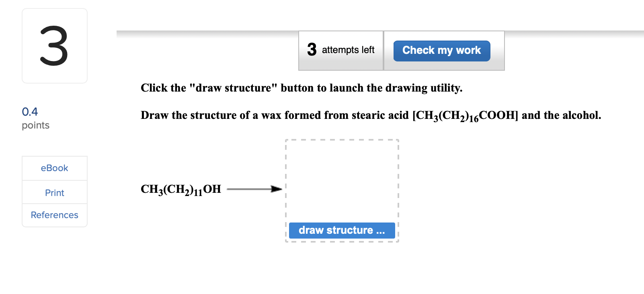Open the References panel
This screenshot has height=294, width=644.
point(54,215)
